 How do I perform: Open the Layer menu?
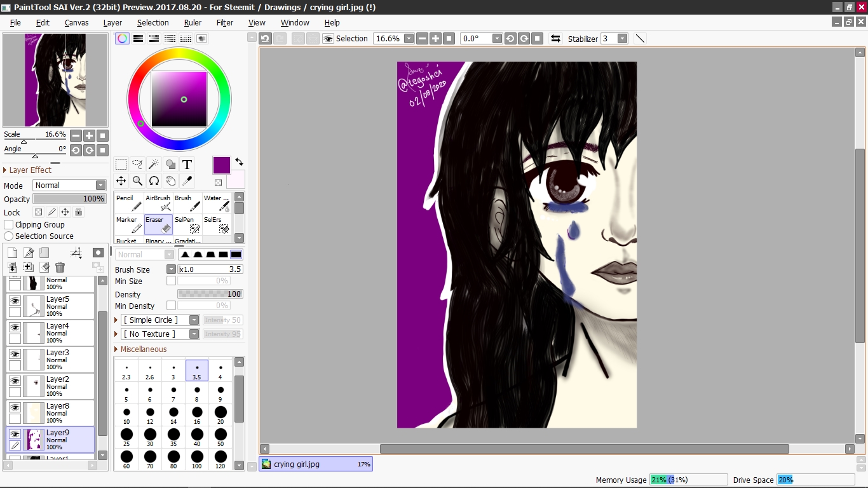coord(112,22)
